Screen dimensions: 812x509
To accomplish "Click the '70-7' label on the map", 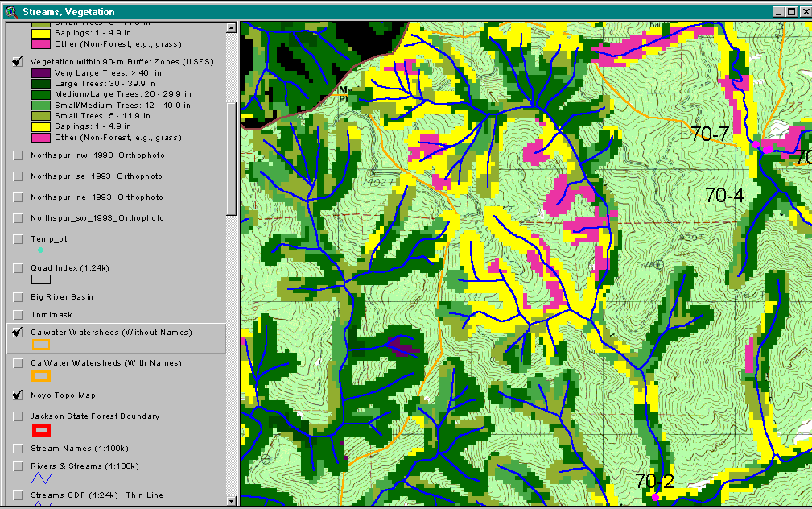I will click(710, 134).
